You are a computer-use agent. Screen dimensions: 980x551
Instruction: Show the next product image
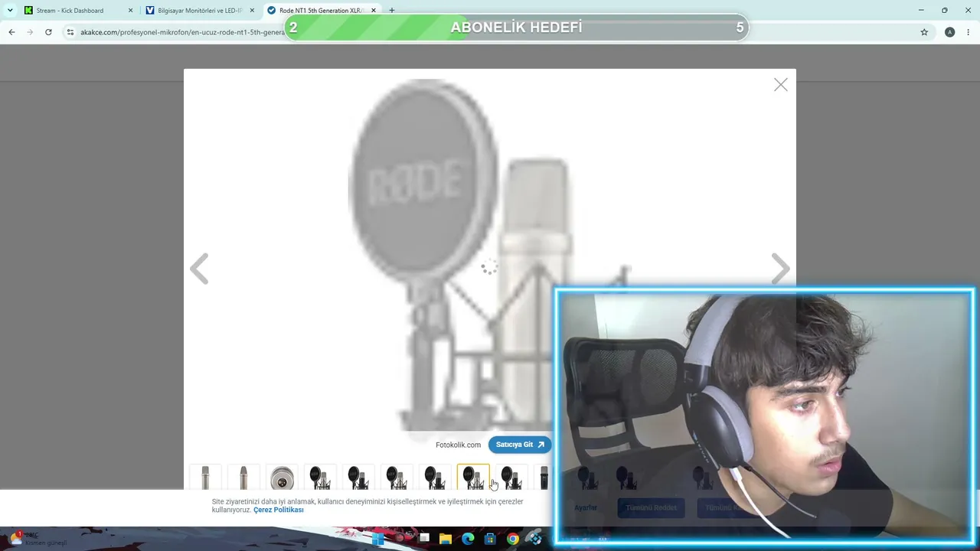point(780,269)
